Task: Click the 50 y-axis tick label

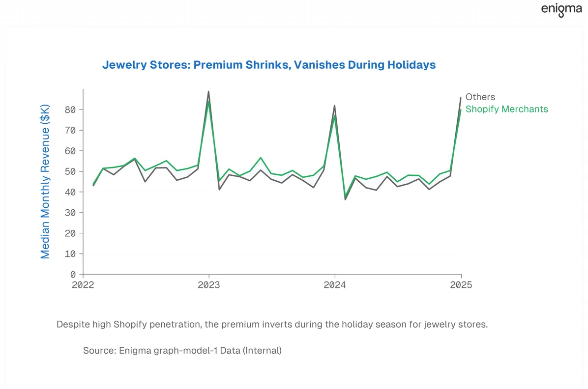Action: (70, 171)
